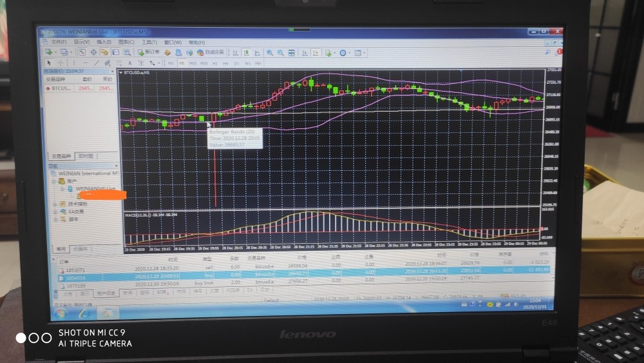Open the Strategy Tester magnifier icon

[128, 52]
